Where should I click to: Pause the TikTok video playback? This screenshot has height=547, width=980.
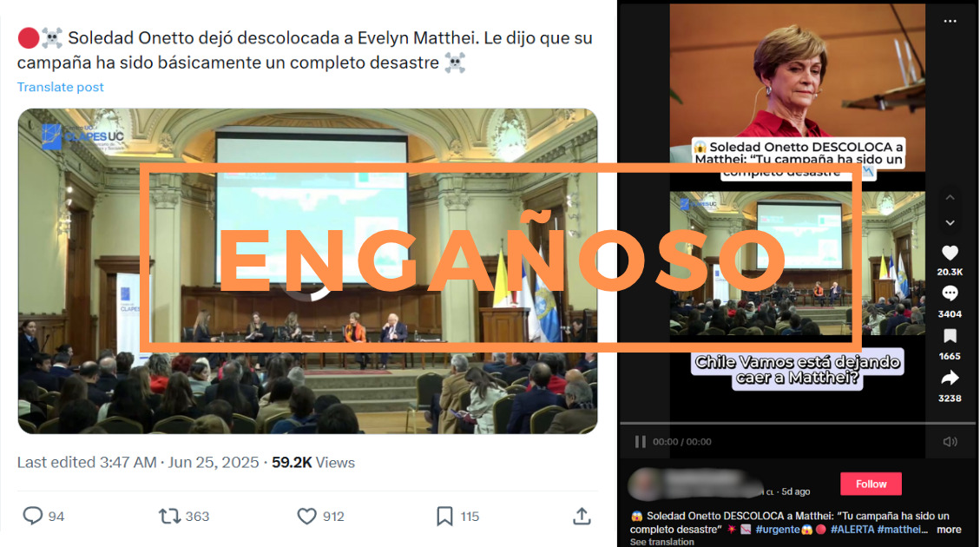pyautogui.click(x=640, y=442)
